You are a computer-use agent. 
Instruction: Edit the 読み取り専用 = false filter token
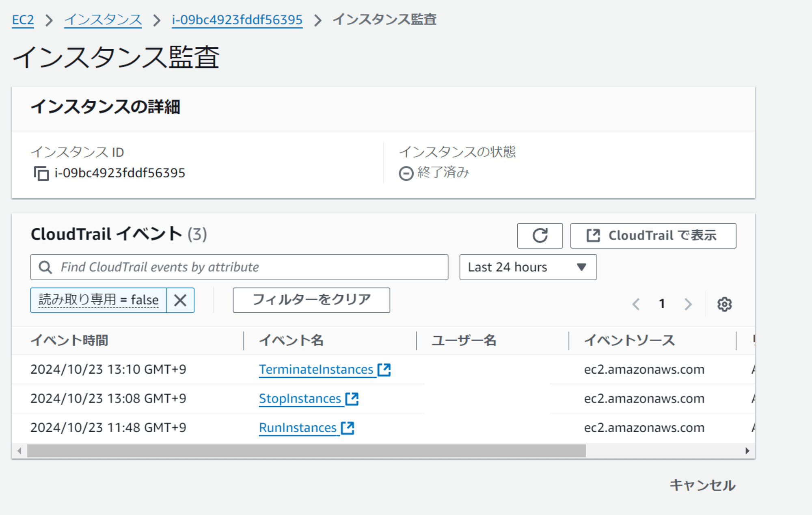(x=99, y=300)
